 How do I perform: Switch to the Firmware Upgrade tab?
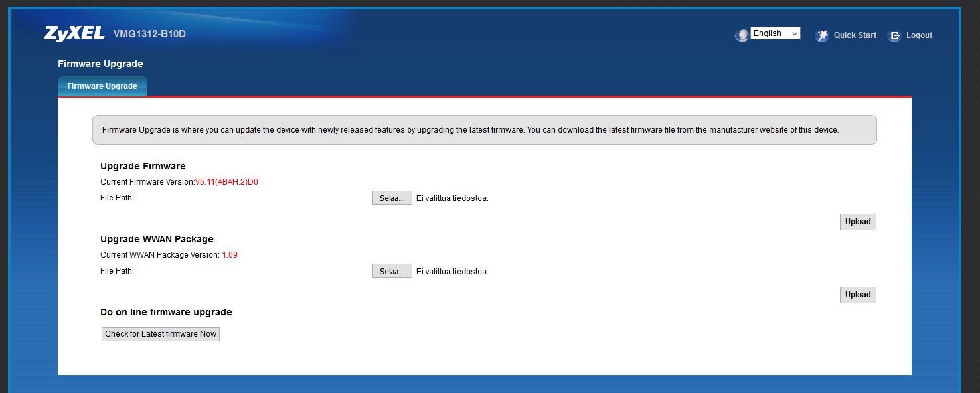[x=102, y=86]
